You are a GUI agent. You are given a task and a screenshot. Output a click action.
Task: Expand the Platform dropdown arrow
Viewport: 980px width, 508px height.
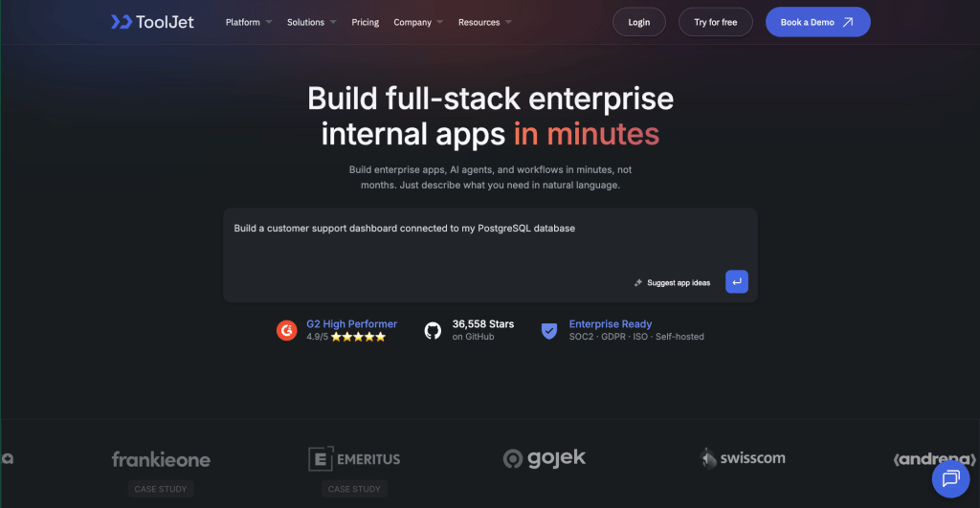click(269, 22)
